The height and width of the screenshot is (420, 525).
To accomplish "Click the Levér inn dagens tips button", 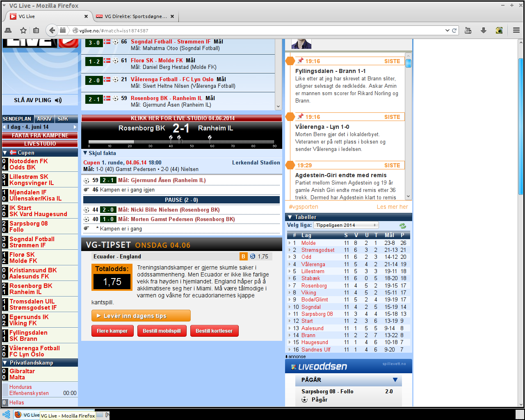I will [141, 316].
